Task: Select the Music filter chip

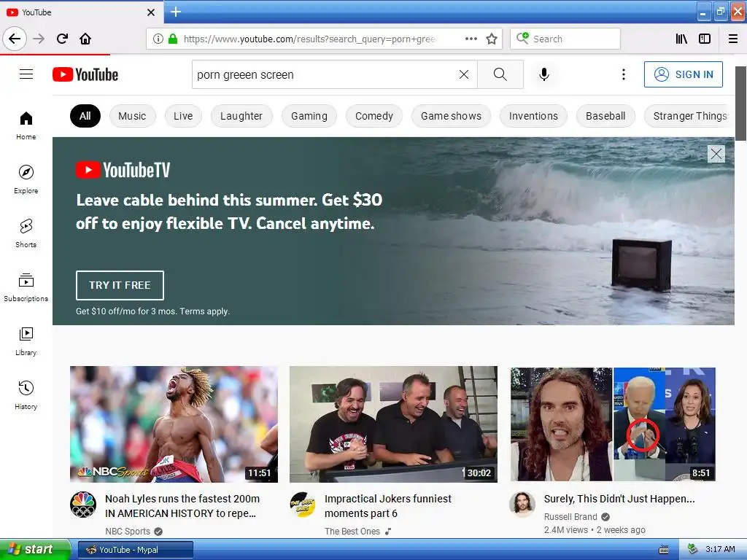Action: tap(132, 116)
